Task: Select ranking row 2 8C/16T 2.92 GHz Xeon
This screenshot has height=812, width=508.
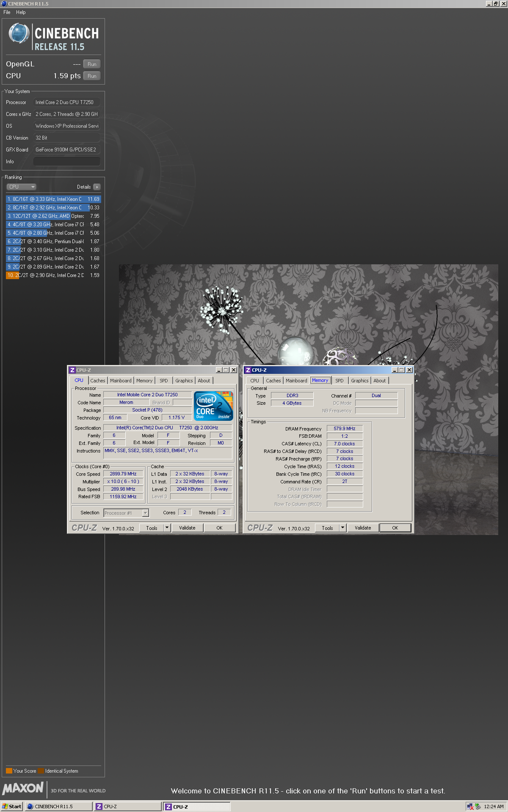Action: click(53, 208)
